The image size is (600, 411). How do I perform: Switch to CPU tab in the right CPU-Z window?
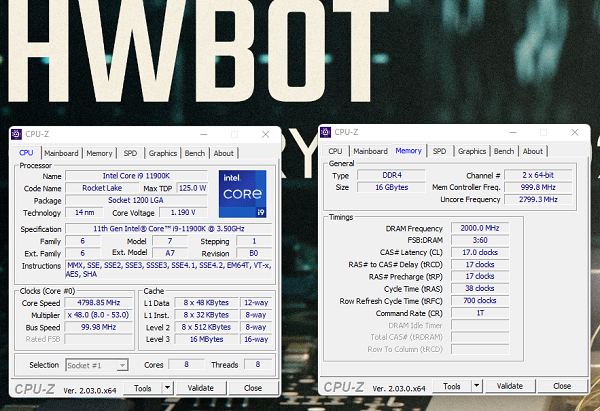335,151
